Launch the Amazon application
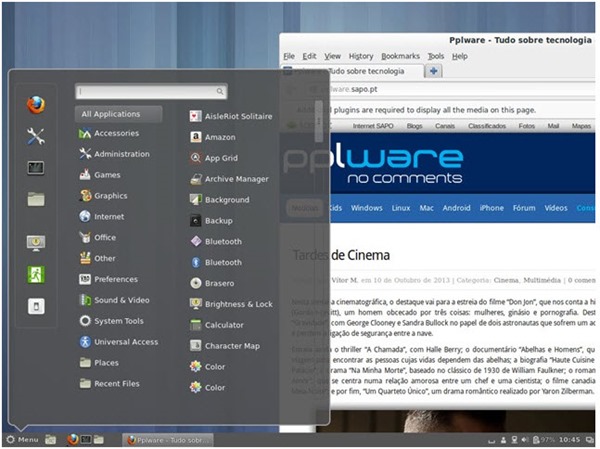600x449 pixels. [213, 137]
